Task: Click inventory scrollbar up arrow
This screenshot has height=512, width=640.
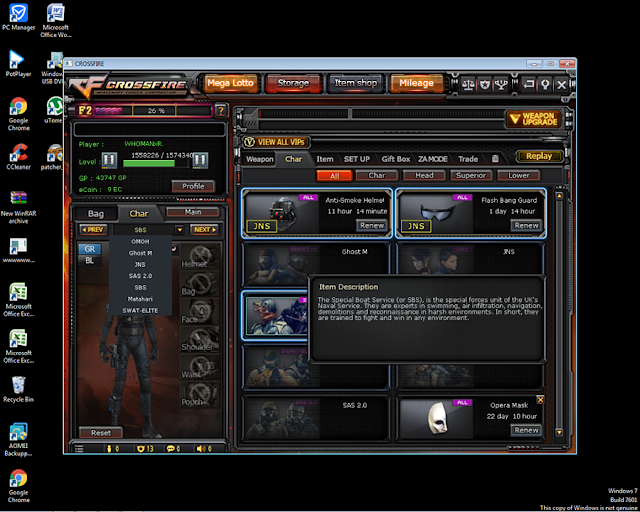Action: tap(559, 196)
